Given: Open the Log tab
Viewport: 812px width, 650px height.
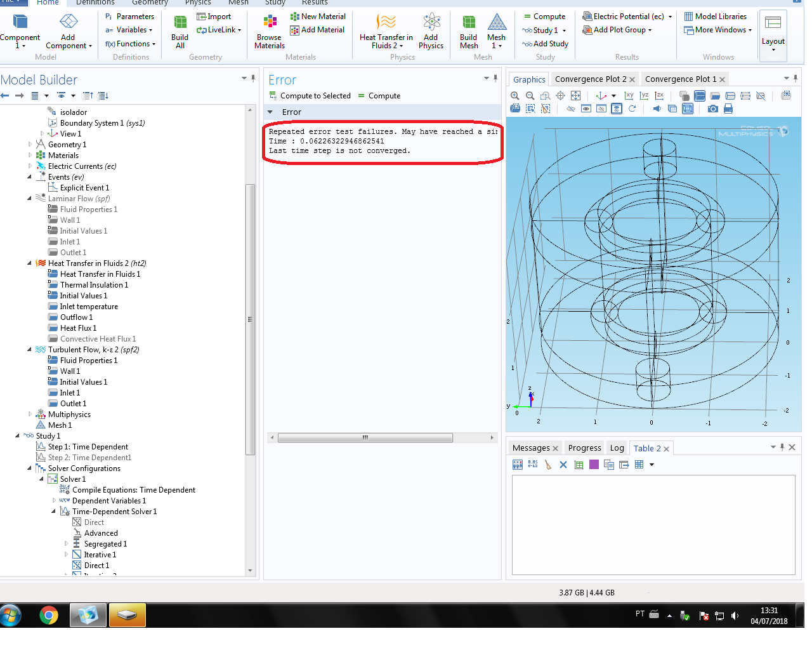Looking at the screenshot, I should click(617, 448).
